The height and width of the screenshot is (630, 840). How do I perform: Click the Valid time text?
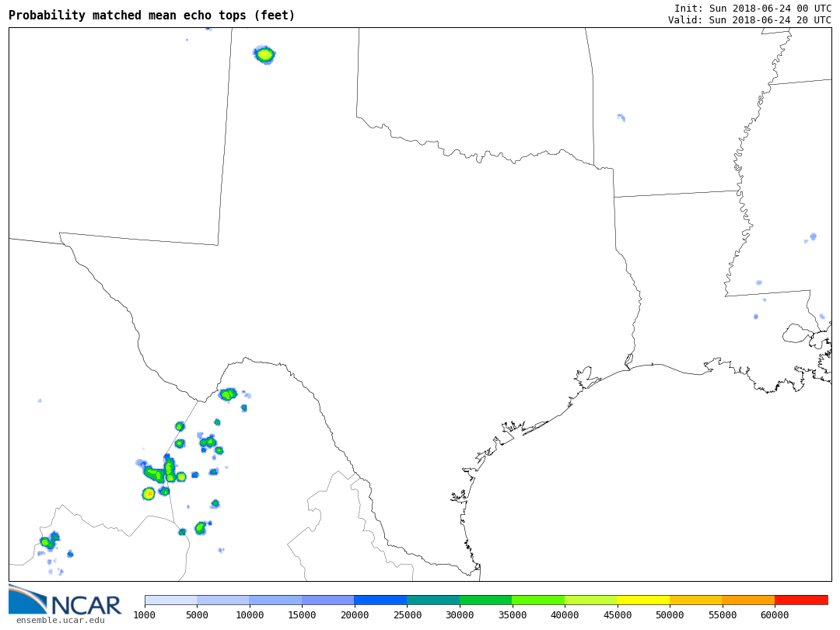(x=749, y=20)
